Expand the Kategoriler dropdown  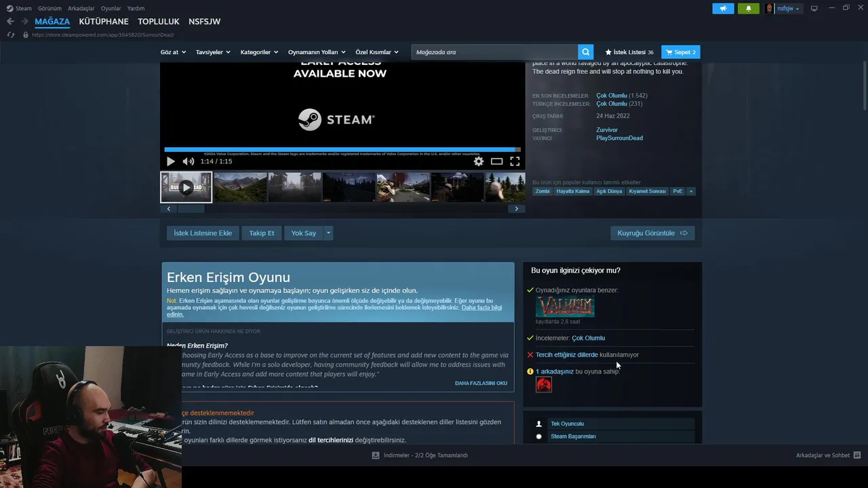tap(260, 52)
